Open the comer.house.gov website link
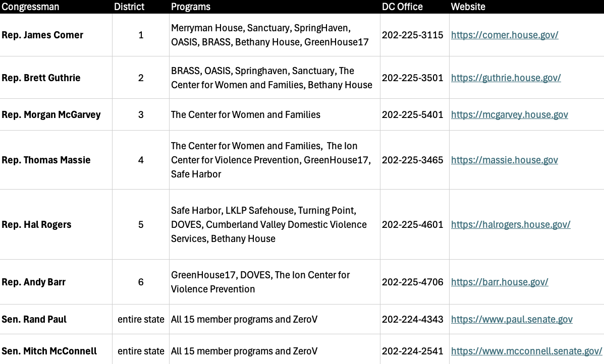The width and height of the screenshot is (604, 364). click(x=505, y=35)
